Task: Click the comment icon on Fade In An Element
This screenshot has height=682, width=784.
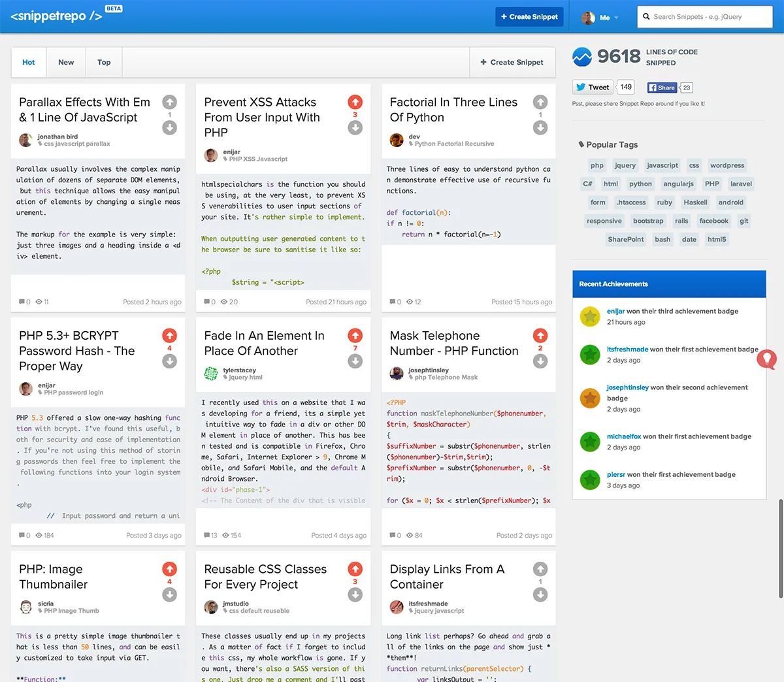Action: (207, 535)
